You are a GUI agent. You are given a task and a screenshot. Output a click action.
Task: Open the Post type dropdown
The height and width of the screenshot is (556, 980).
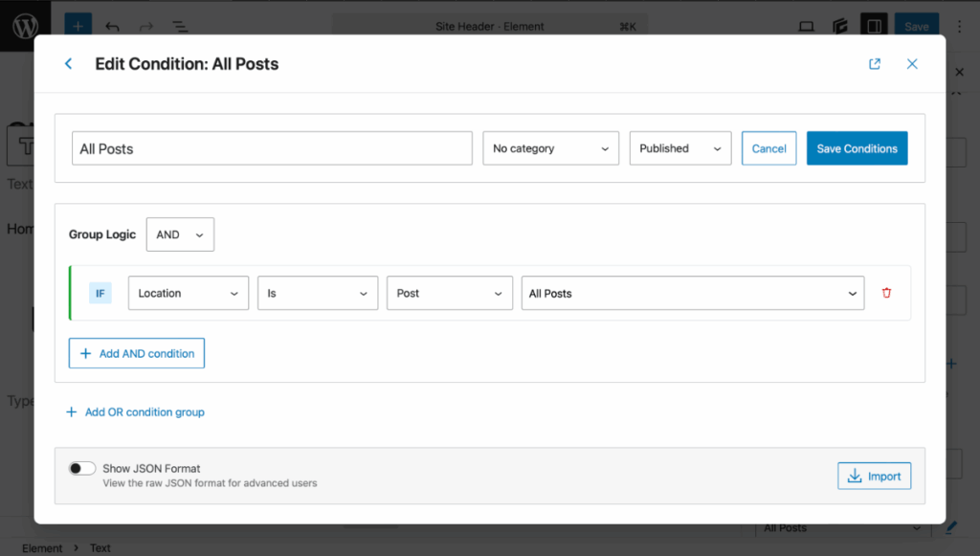tap(450, 293)
